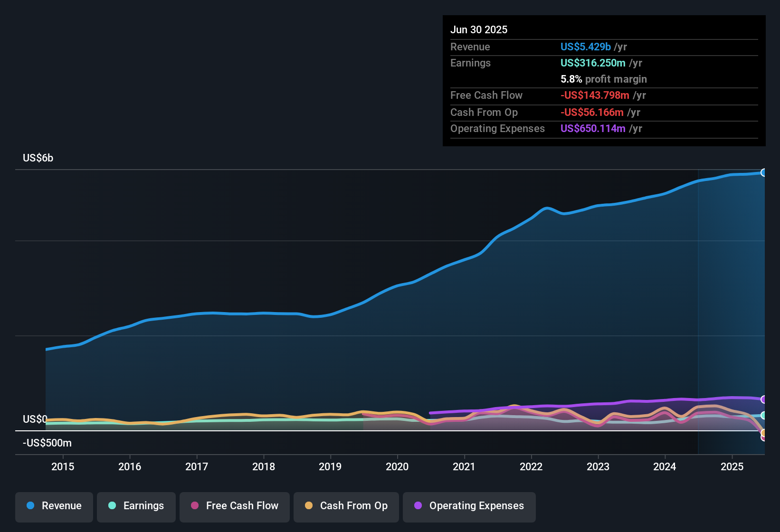
Task: Click the orange Cash From Op legend dot
Action: click(309, 506)
